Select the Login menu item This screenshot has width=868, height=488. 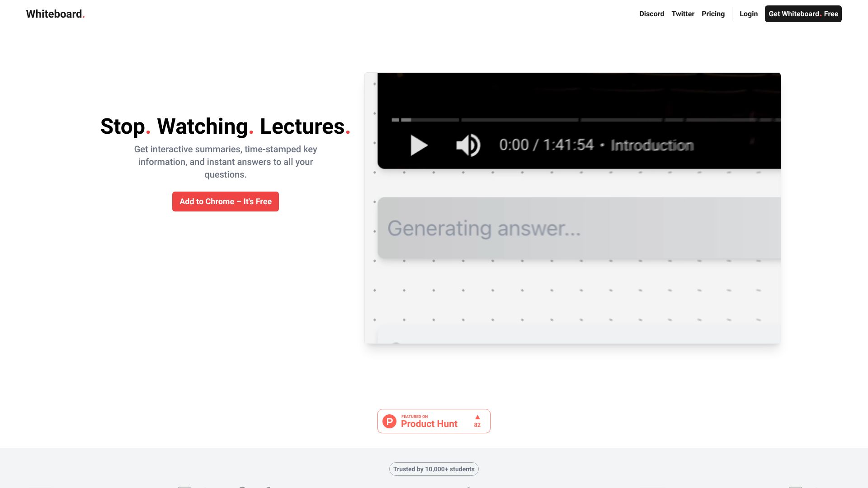coord(748,14)
